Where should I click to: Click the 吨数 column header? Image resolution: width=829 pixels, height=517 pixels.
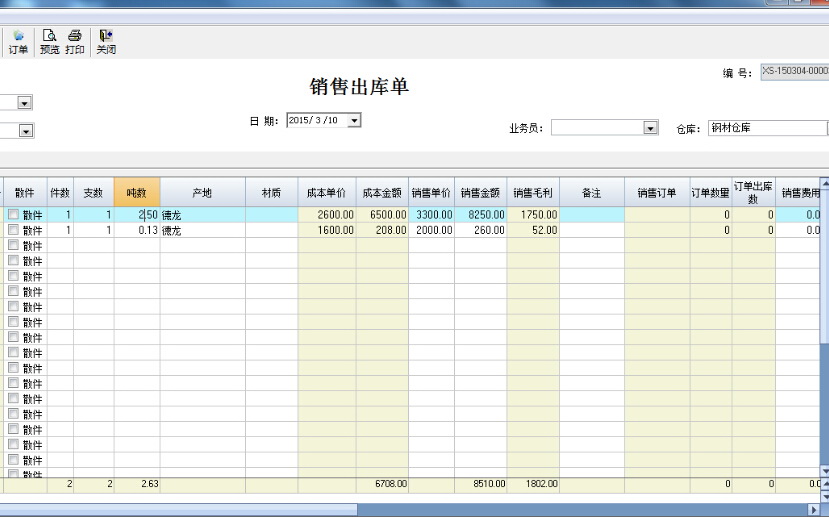coord(137,193)
